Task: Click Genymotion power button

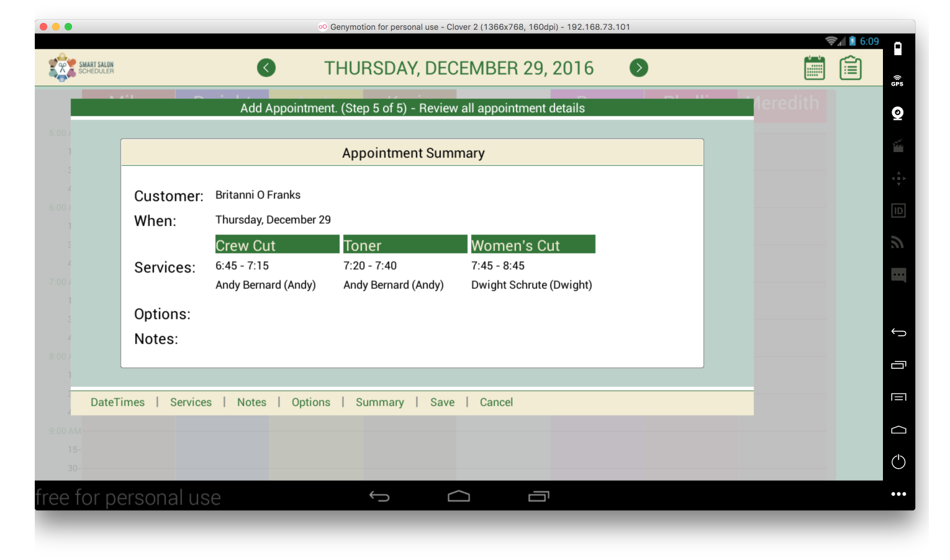Action: tap(898, 462)
